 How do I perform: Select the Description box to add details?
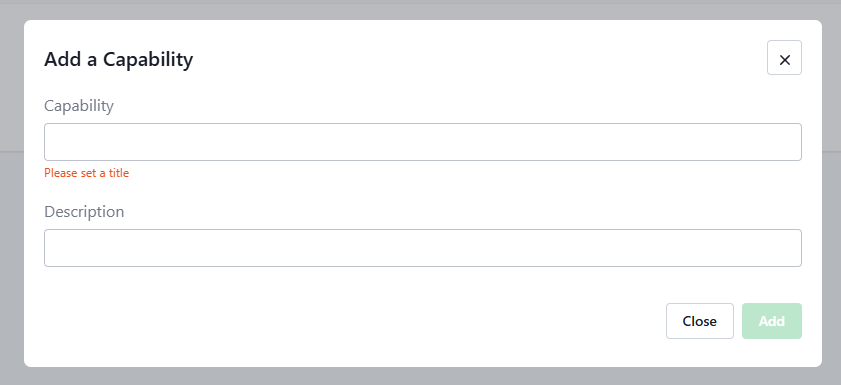point(423,248)
